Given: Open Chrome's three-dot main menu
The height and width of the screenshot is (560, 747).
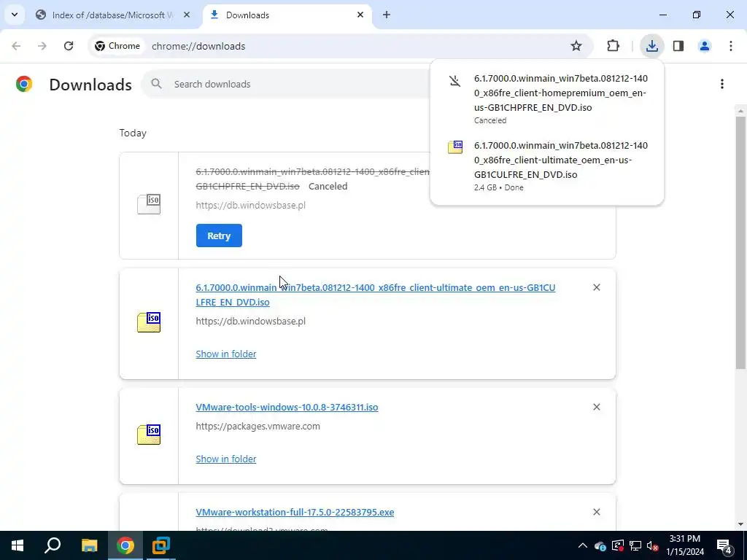Looking at the screenshot, I should coord(731,46).
